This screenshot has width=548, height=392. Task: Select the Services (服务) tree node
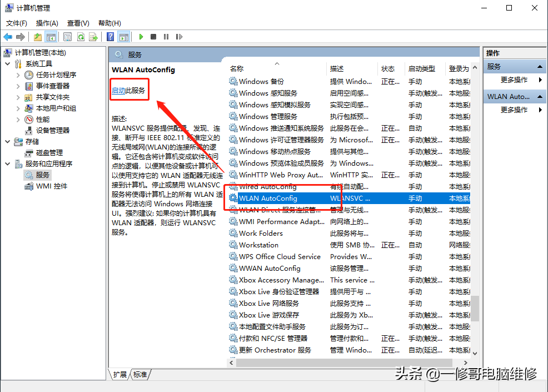coord(43,175)
